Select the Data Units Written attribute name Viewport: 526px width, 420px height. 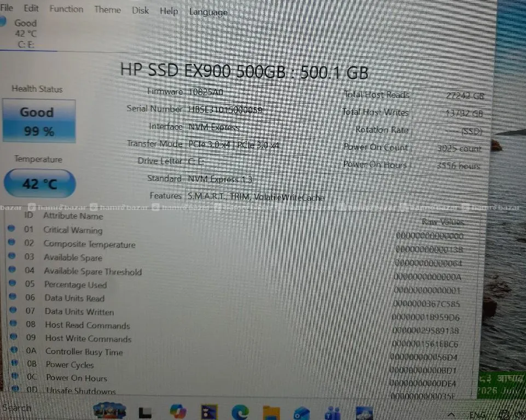point(79,311)
